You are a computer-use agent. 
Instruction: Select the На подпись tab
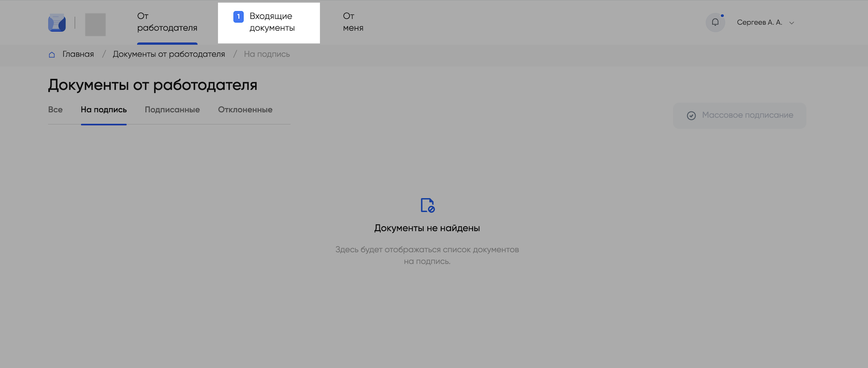click(x=104, y=110)
